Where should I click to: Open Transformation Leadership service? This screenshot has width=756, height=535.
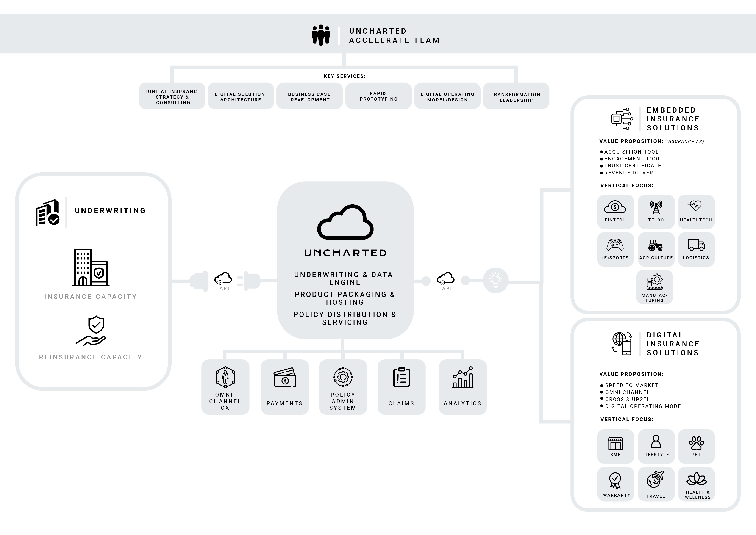click(x=516, y=96)
